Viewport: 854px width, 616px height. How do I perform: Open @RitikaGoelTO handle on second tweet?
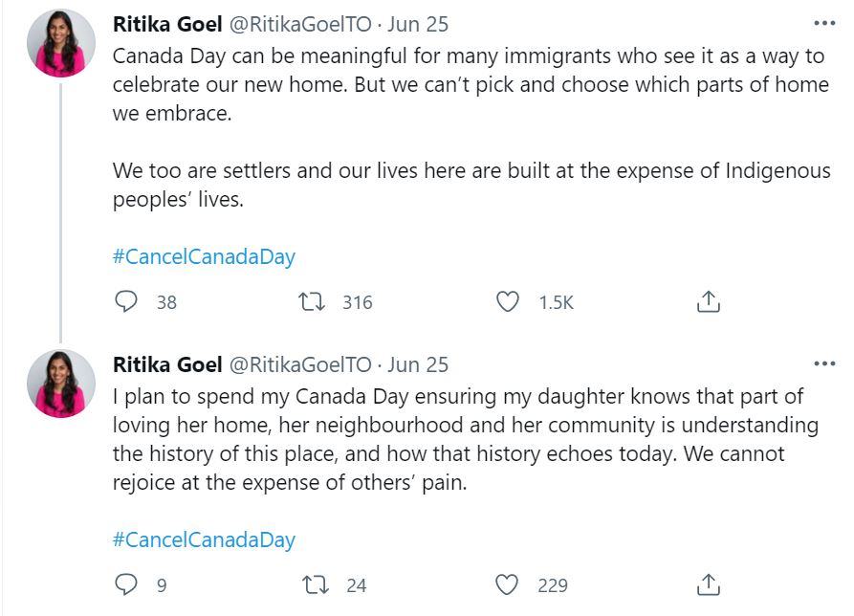[300, 365]
